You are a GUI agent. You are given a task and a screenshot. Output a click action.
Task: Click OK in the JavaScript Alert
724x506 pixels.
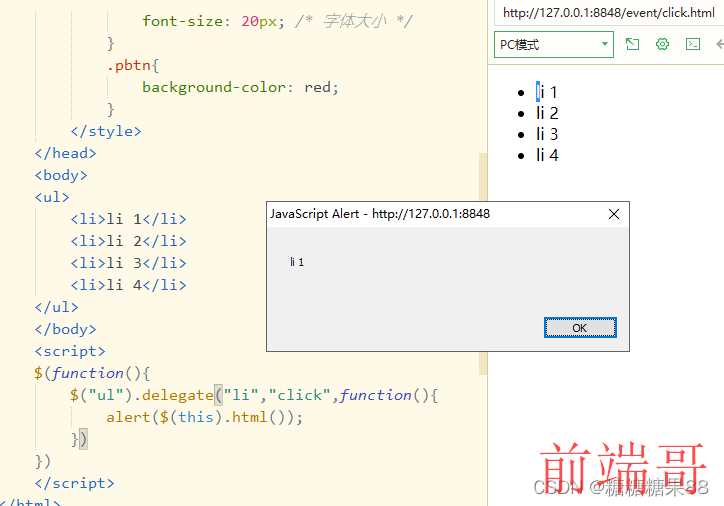[580, 328]
